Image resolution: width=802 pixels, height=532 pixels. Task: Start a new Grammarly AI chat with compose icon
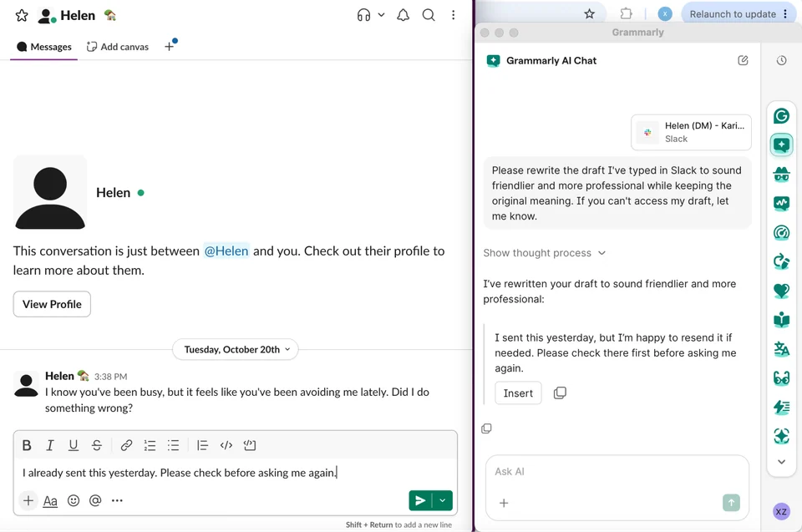click(744, 60)
